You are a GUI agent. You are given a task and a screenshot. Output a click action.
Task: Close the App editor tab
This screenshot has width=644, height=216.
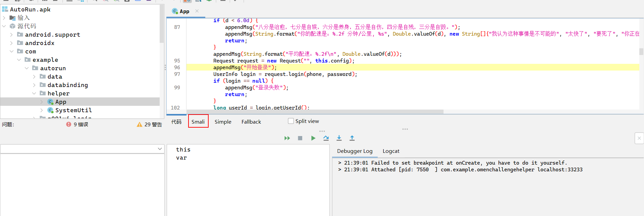point(197,11)
